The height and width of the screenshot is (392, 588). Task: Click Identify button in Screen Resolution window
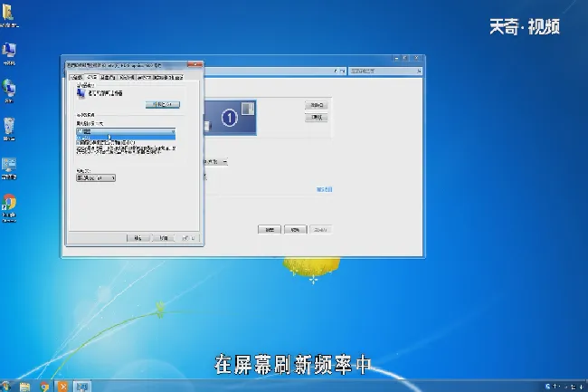(x=317, y=118)
